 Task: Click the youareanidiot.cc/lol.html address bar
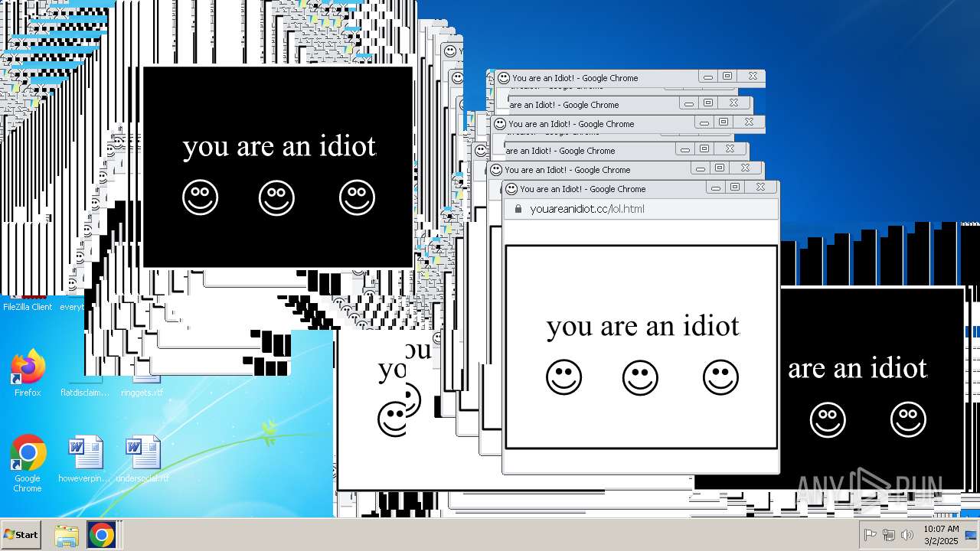[641, 209]
